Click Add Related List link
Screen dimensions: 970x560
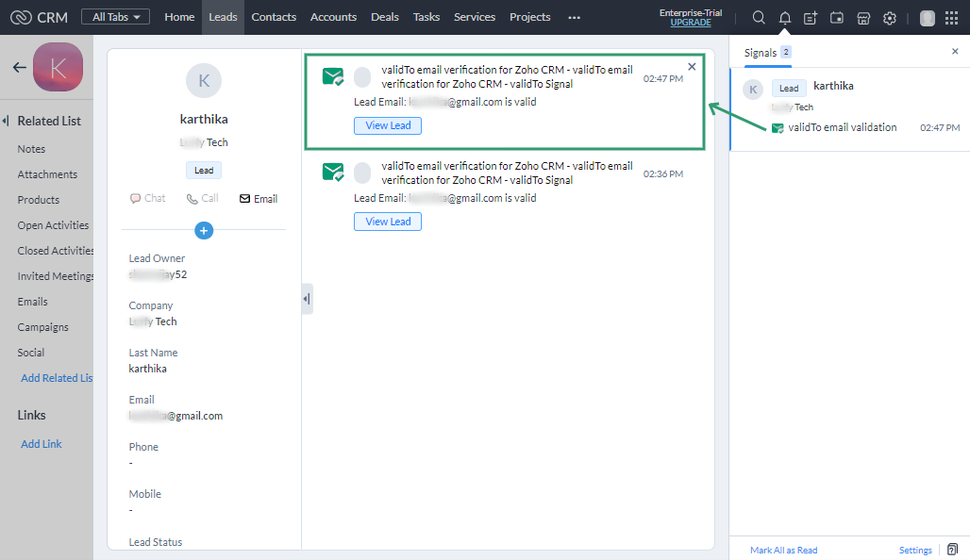tap(57, 378)
